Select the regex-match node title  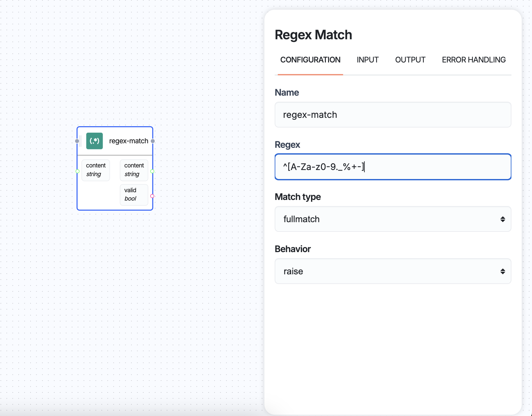point(129,141)
